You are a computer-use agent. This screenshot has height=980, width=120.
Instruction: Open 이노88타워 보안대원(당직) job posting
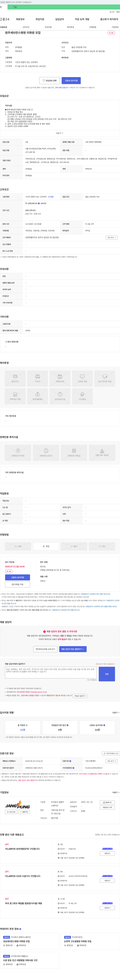pos(22,849)
